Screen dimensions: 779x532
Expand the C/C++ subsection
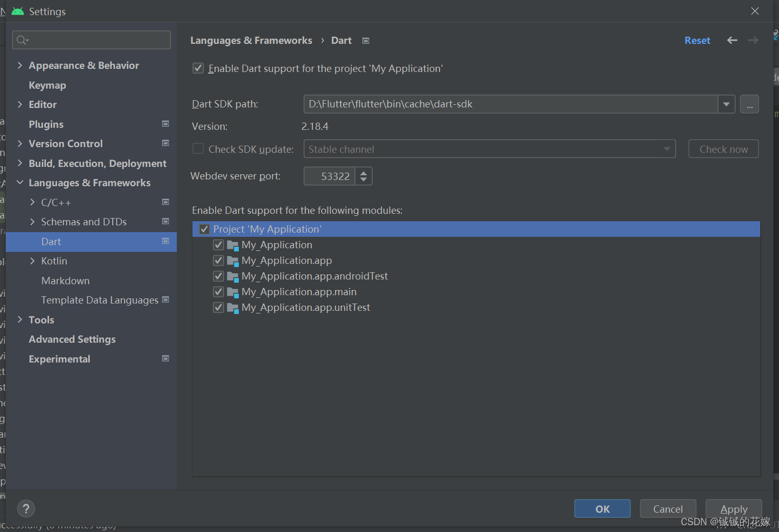32,202
